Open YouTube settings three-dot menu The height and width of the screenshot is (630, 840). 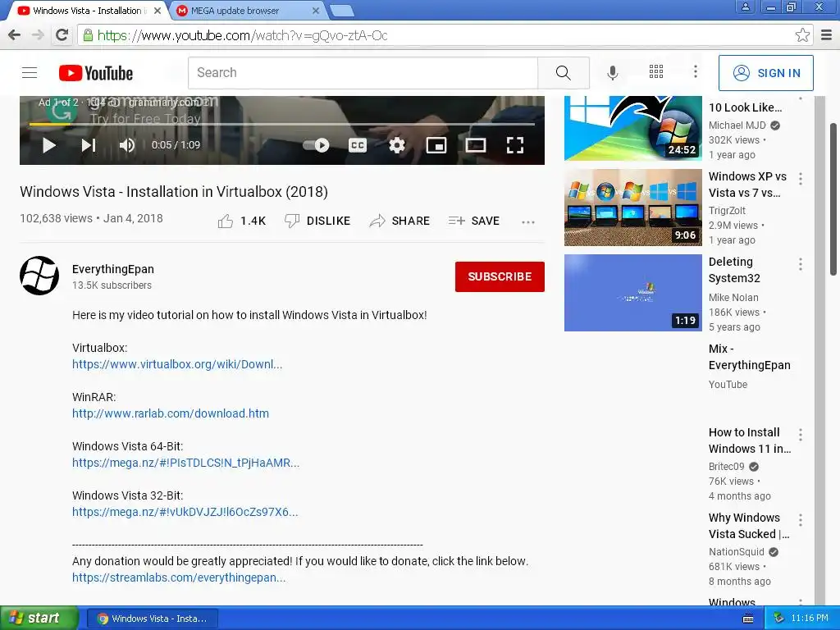coord(696,72)
